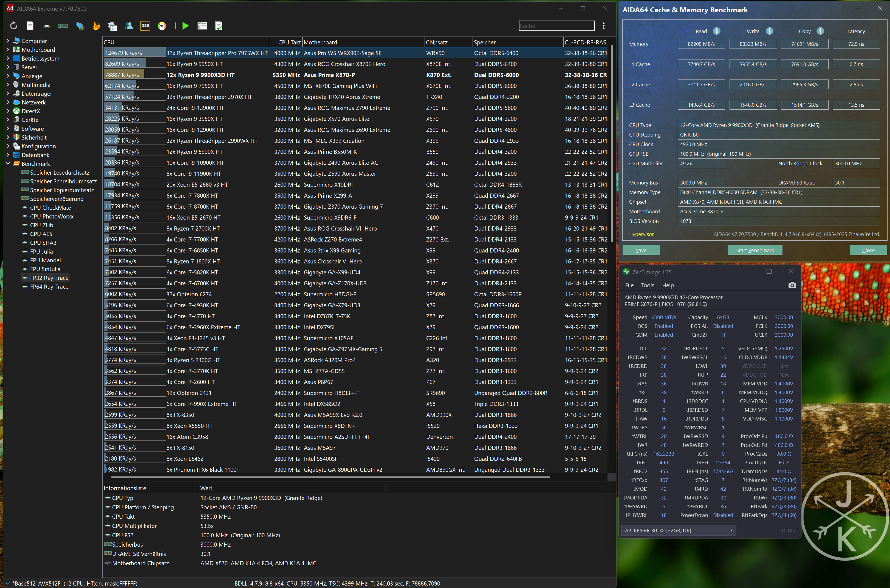The width and height of the screenshot is (890, 588).
Task: Click the info icon next to Write
Action: [x=769, y=31]
